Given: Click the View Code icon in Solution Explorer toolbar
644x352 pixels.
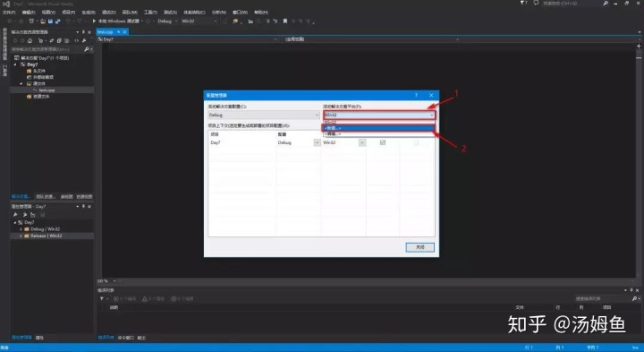Looking at the screenshot, I should pos(76,40).
